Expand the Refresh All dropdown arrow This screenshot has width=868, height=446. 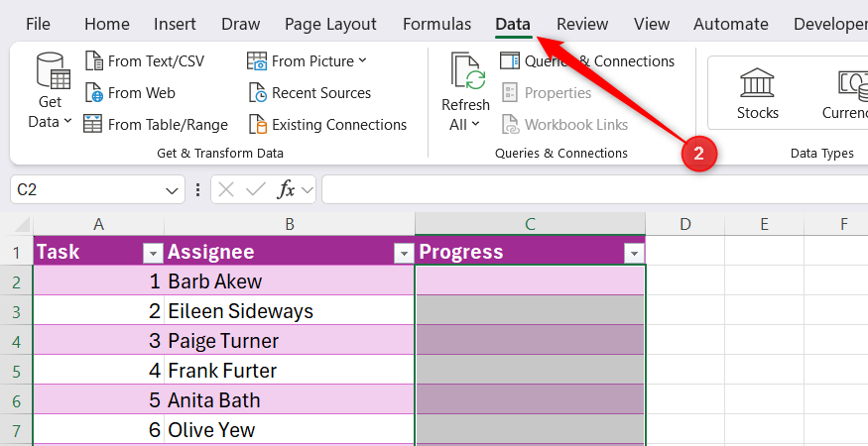coord(475,125)
